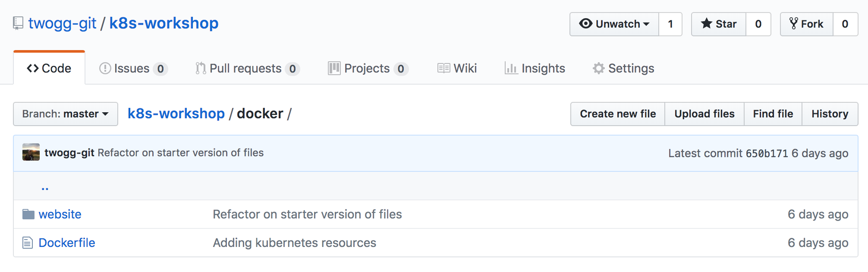
Task: Open the Dockerfile
Action: [x=67, y=243]
